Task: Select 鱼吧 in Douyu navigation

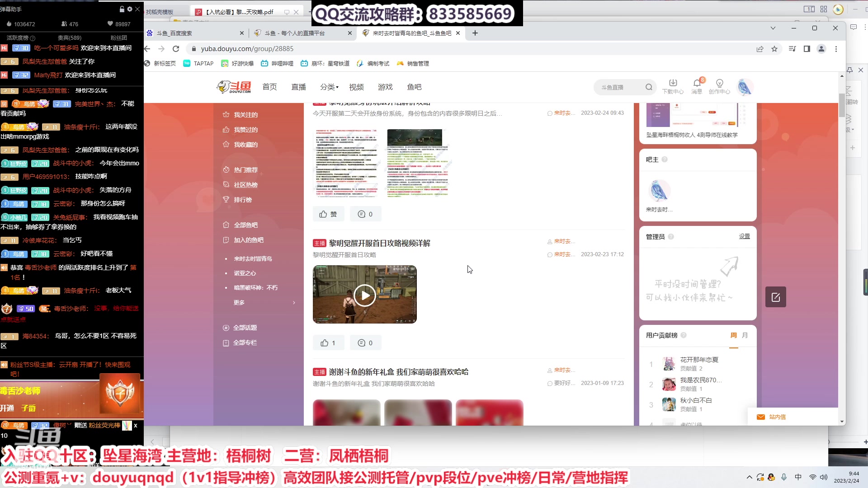Action: coord(414,87)
